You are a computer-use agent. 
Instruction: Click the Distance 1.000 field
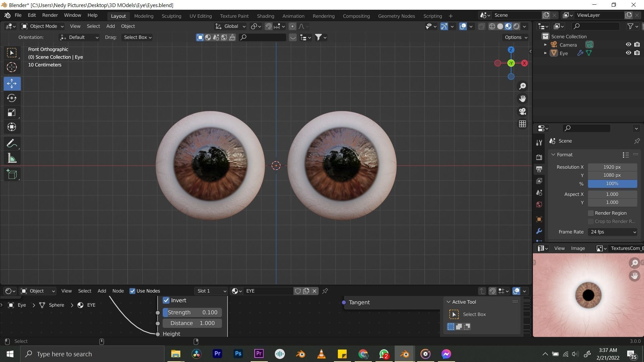[192, 323]
